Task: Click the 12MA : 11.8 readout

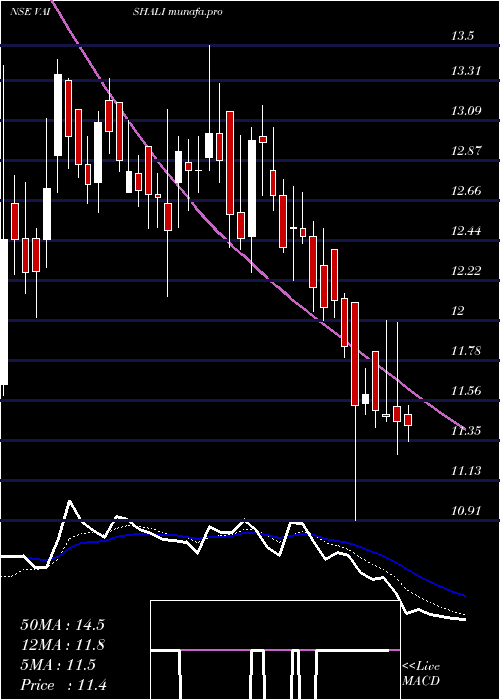Action: (x=62, y=645)
